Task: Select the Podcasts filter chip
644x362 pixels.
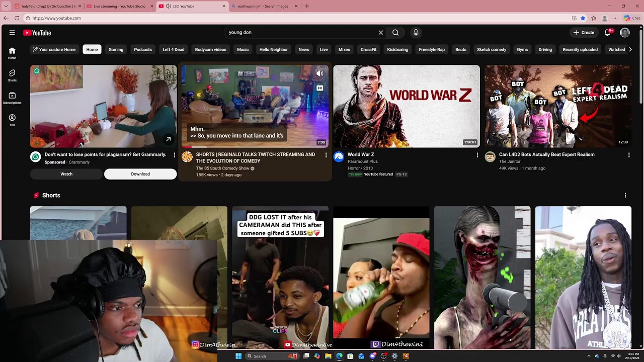Action: [143, 49]
